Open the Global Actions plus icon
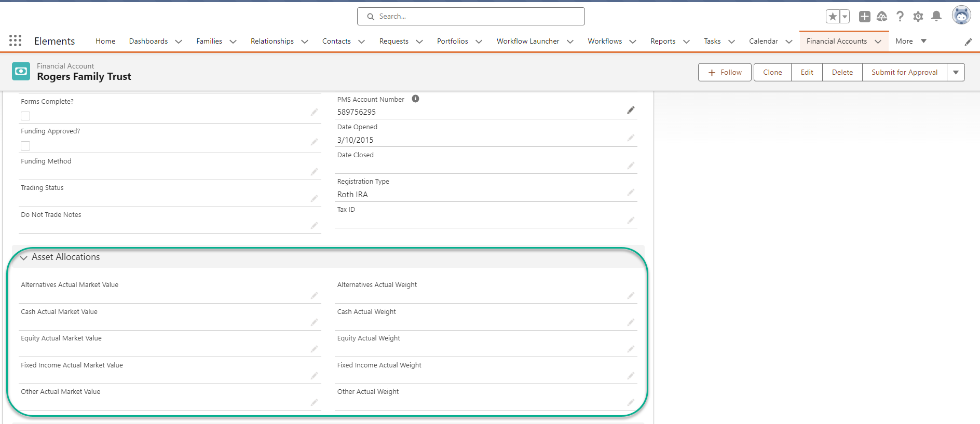This screenshot has width=980, height=424. pos(864,17)
